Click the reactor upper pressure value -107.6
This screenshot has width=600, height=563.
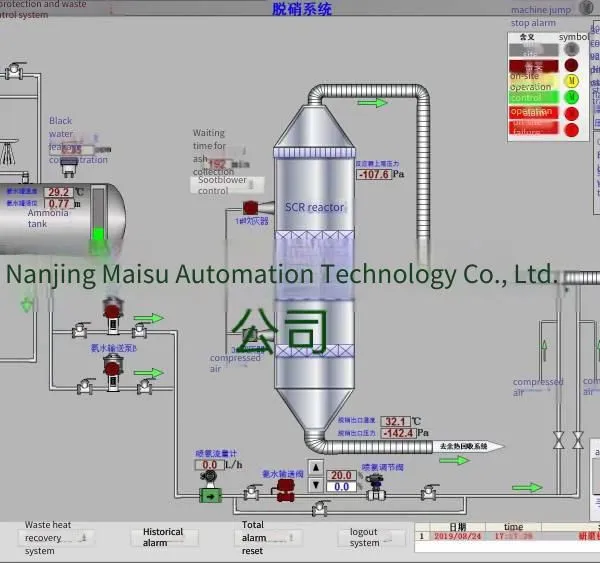pos(374,175)
